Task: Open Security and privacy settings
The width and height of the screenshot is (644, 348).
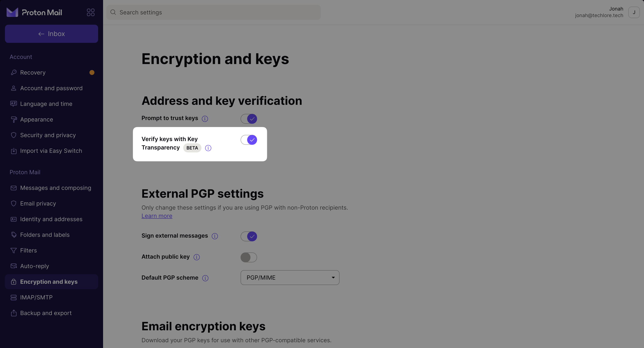Action: tap(48, 135)
